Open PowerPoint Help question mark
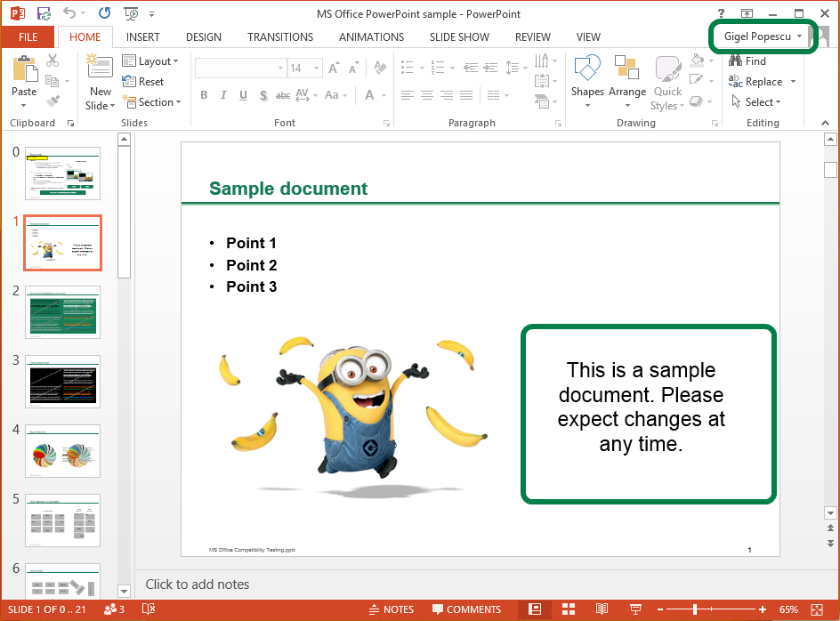The height and width of the screenshot is (621, 840). click(721, 14)
